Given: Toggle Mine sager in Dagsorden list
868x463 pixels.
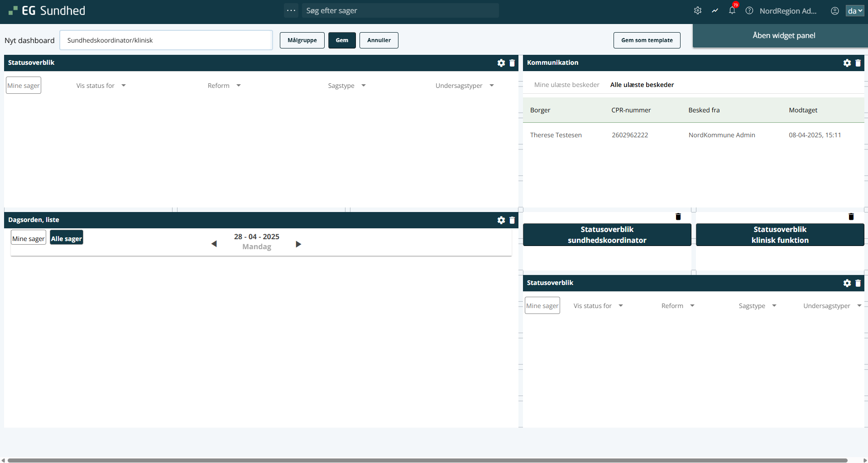Looking at the screenshot, I should click(x=29, y=238).
